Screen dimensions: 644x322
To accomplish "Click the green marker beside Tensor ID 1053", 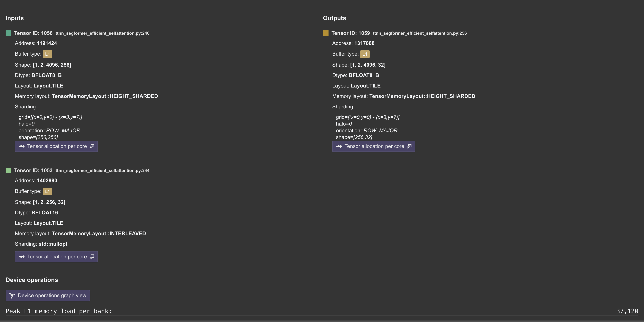I will (8, 170).
